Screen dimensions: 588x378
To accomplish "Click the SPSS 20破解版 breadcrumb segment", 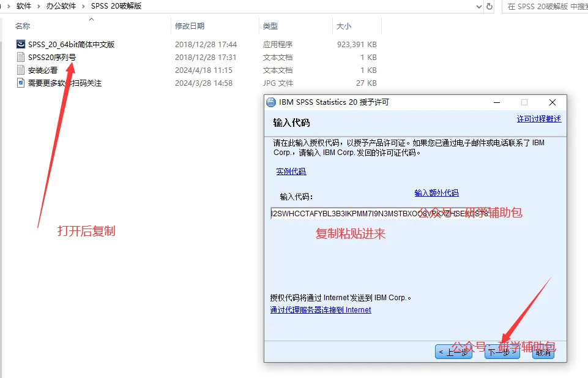I will coord(116,6).
